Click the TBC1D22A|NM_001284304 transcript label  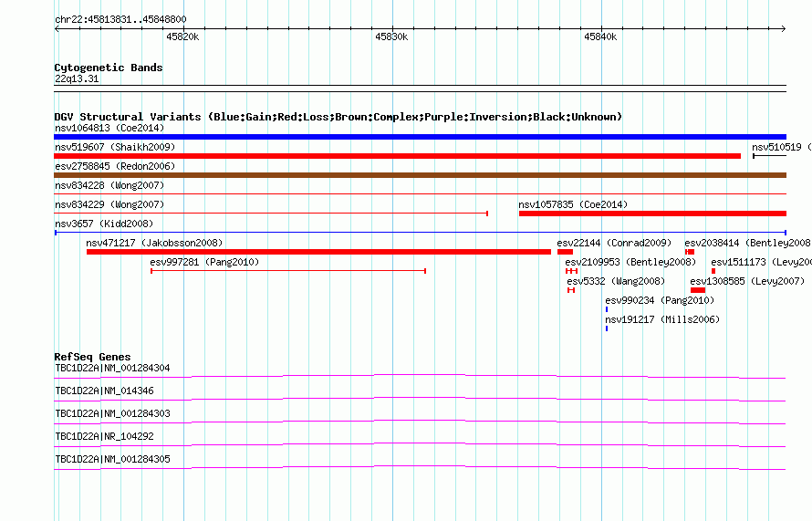click(112, 369)
